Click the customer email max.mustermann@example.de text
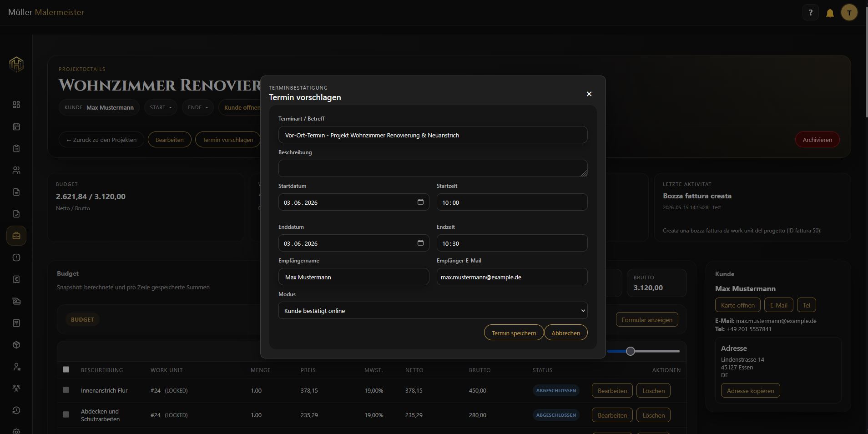Viewport: 868px width, 434px height. tap(776, 321)
